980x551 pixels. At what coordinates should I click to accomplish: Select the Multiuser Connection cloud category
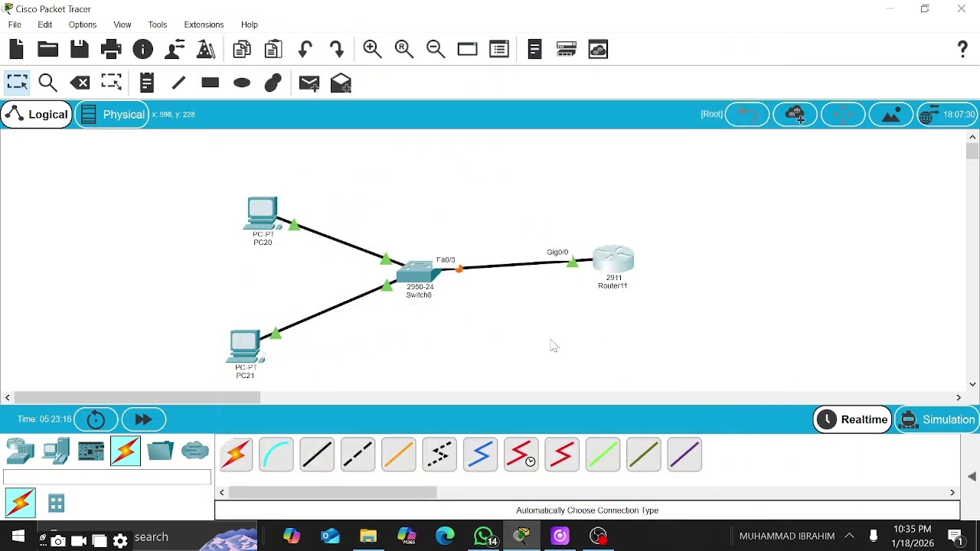[x=195, y=451]
